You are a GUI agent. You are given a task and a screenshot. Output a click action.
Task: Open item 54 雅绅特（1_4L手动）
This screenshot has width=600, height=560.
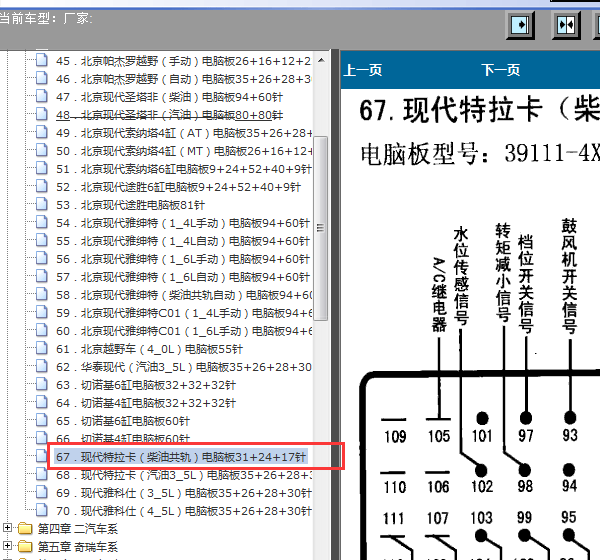(183, 223)
